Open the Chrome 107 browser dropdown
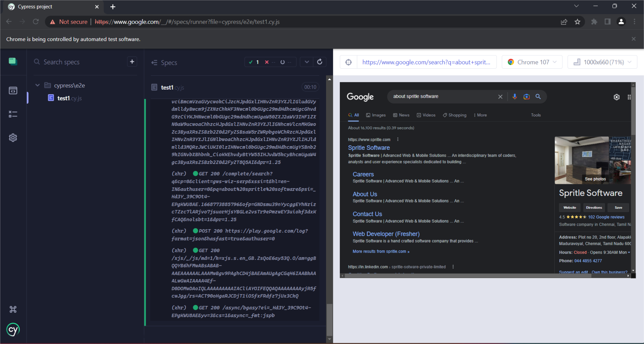 [532, 62]
